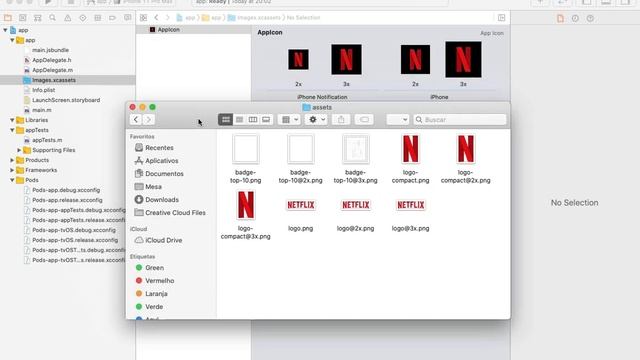640x360 pixels.
Task: Go back in the Finder assets window
Action: pos(136,120)
